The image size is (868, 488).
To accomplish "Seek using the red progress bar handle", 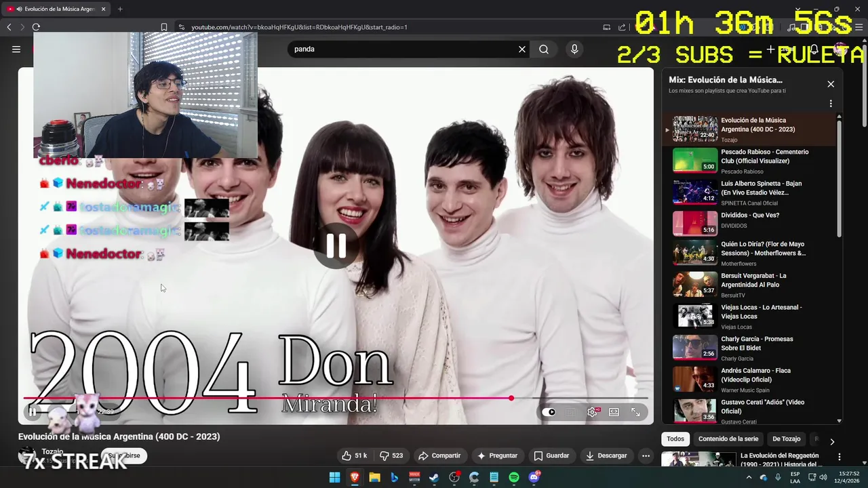I will point(511,398).
